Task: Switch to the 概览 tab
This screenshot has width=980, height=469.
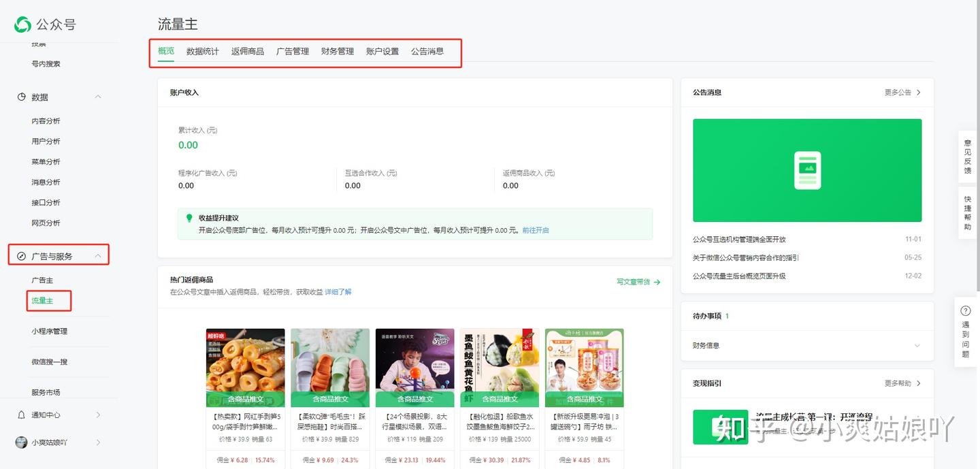Action: pyautogui.click(x=166, y=51)
